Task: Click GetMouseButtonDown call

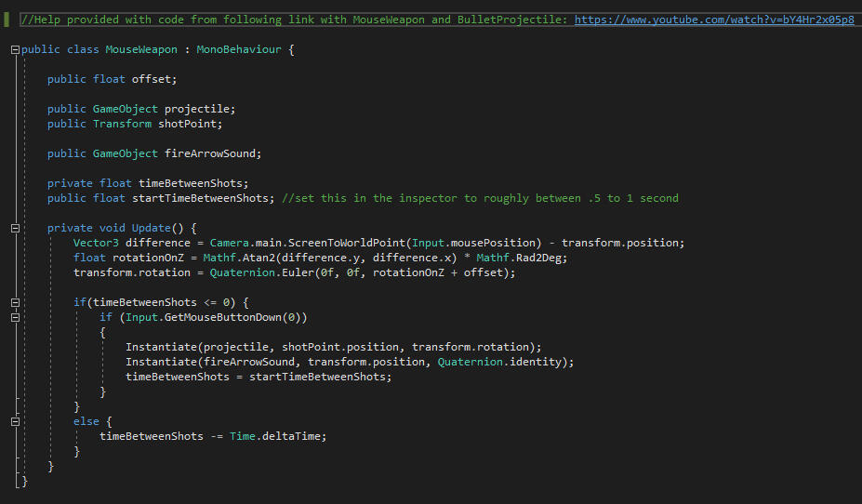Action: [222, 317]
